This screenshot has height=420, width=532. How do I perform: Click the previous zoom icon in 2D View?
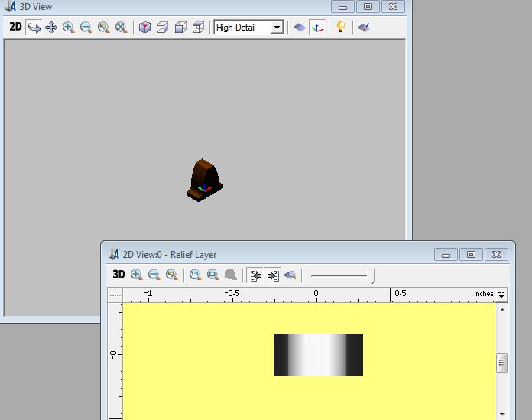coord(171,275)
